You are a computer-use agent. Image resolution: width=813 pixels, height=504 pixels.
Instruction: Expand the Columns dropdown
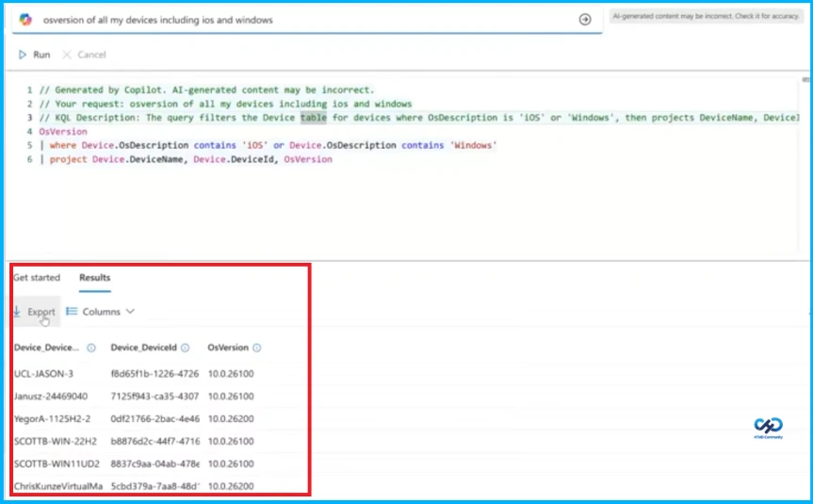[x=101, y=312]
